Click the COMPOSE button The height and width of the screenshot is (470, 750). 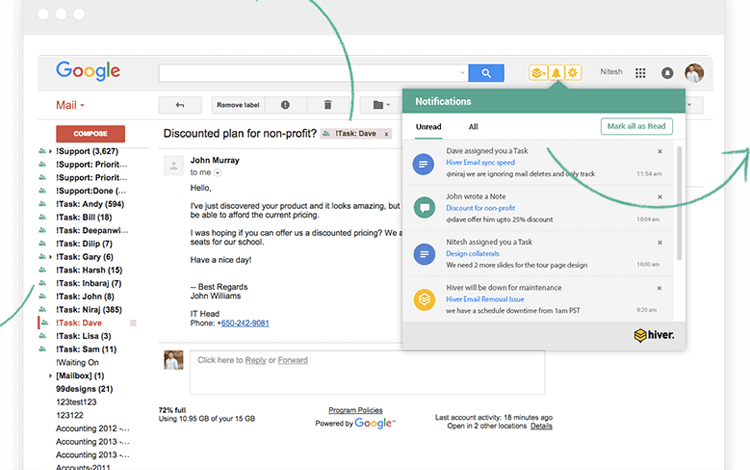point(90,134)
